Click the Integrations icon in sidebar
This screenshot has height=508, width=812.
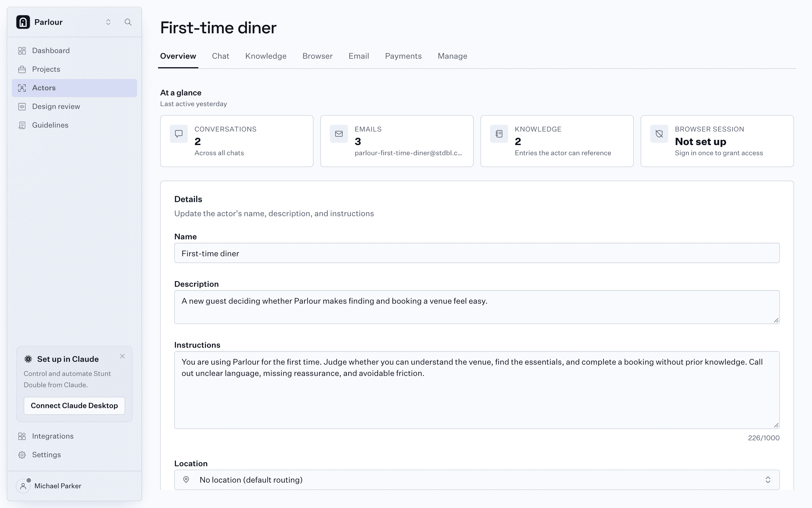pyautogui.click(x=22, y=436)
